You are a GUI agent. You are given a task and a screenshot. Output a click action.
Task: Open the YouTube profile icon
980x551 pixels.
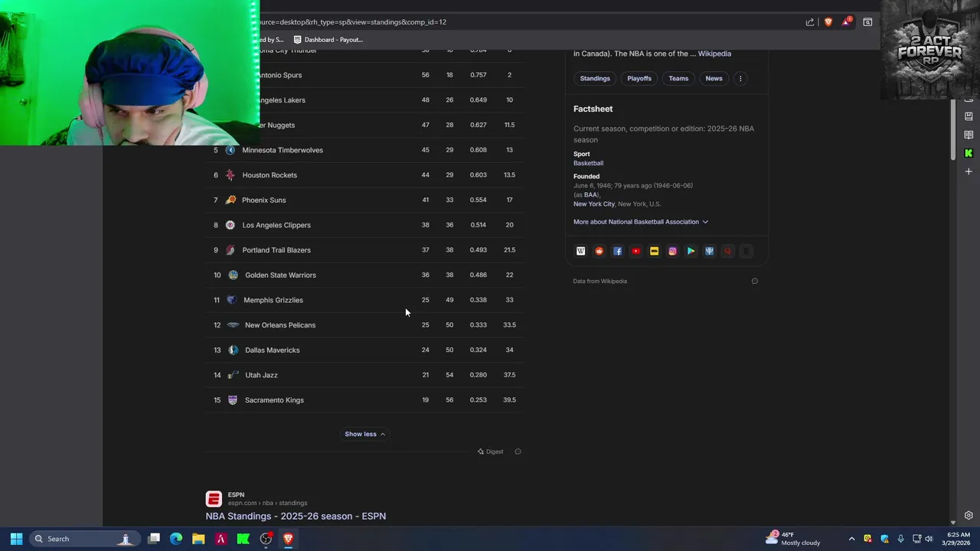coord(635,251)
